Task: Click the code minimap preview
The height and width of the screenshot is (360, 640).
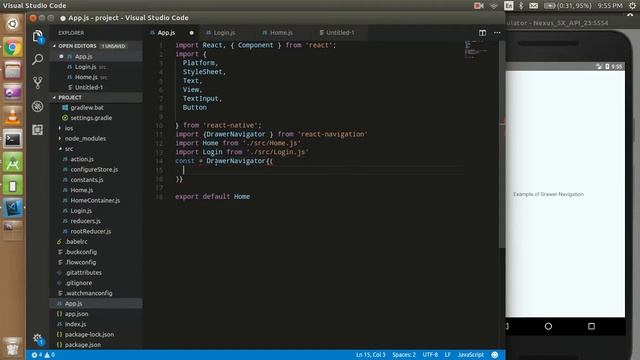Action: [x=476, y=50]
